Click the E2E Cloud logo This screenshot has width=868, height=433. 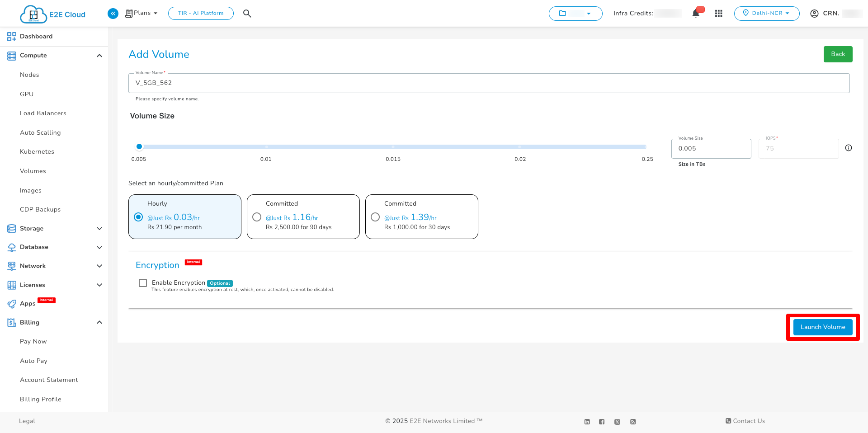pyautogui.click(x=52, y=14)
